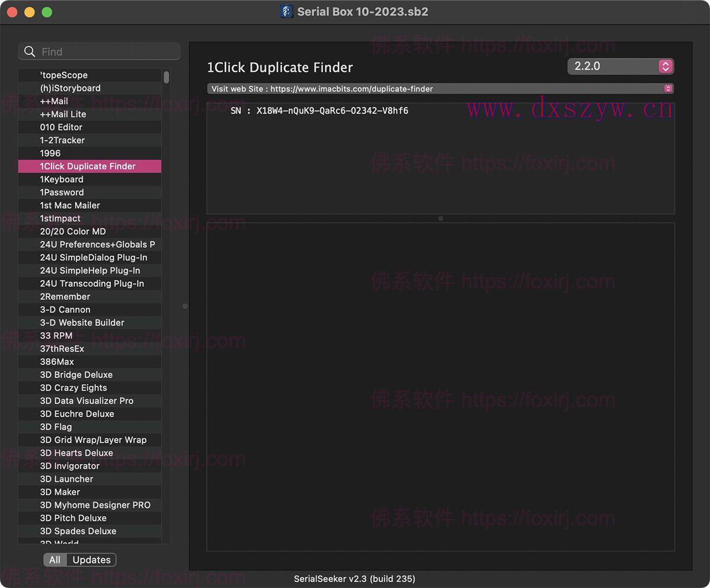
Task: Expand the Visit web Site popup menu
Action: point(440,89)
